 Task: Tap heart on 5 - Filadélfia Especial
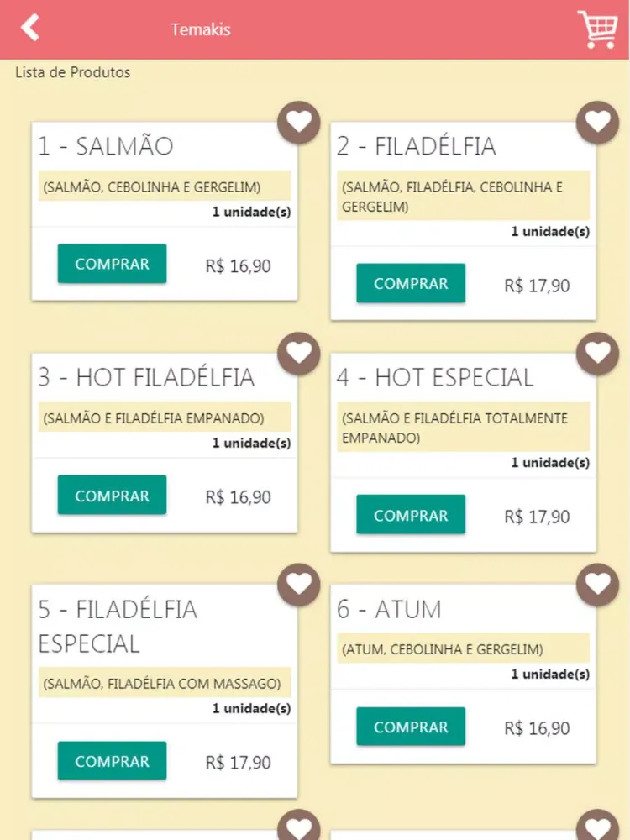(x=299, y=585)
